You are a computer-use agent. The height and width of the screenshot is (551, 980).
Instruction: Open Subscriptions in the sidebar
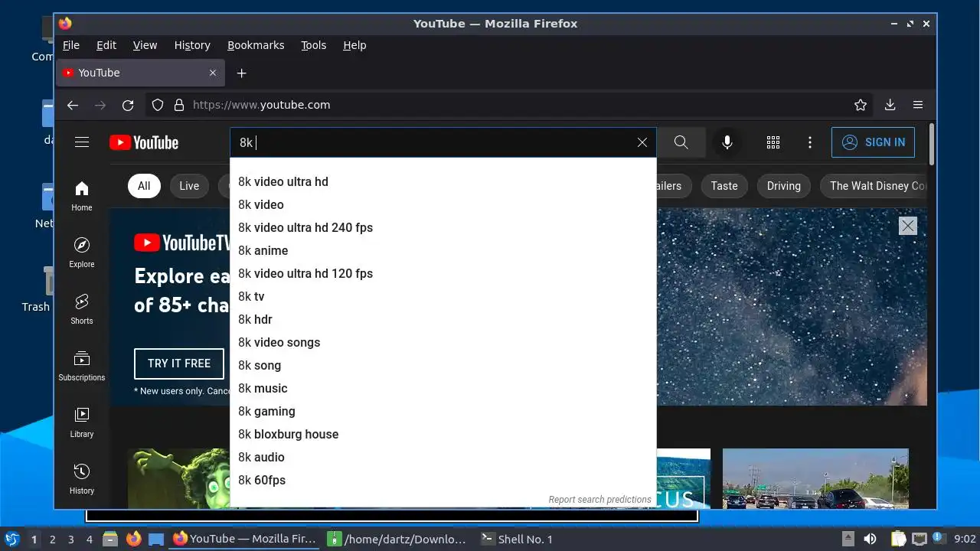[82, 366]
